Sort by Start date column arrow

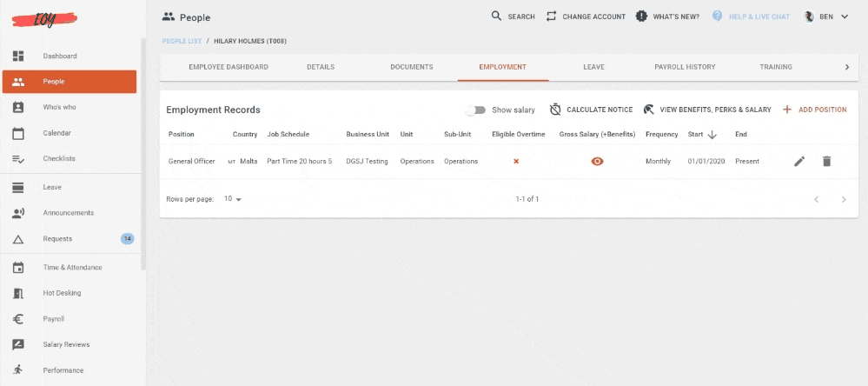coord(712,135)
